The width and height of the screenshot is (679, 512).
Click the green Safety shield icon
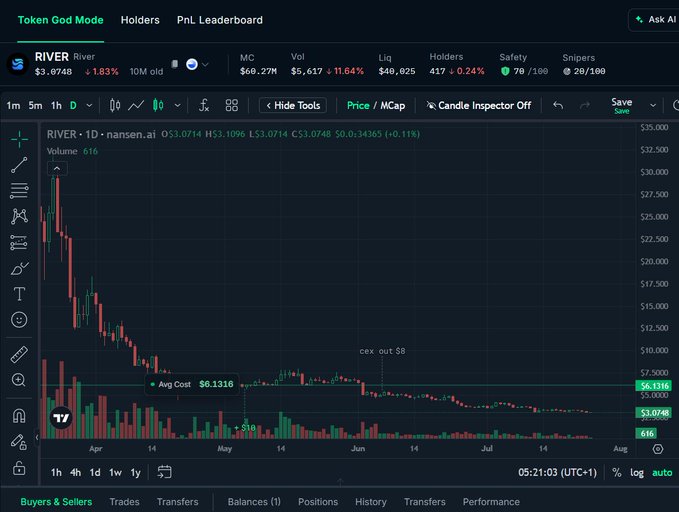pos(505,71)
